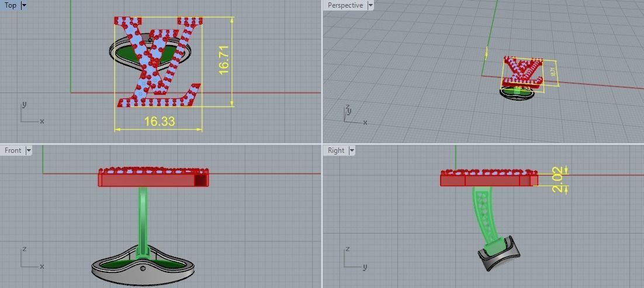
Task: Select the 16.71 height dimension text
Action: (223, 60)
